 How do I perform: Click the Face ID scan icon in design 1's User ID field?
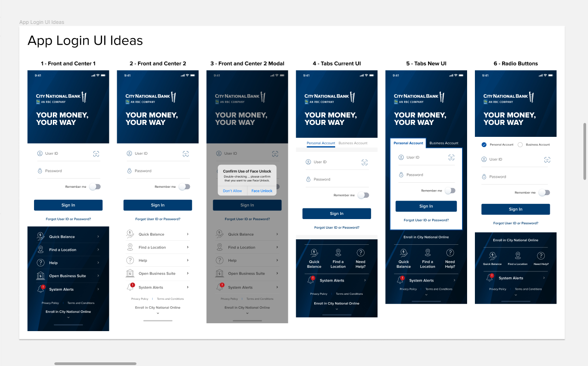(x=96, y=153)
